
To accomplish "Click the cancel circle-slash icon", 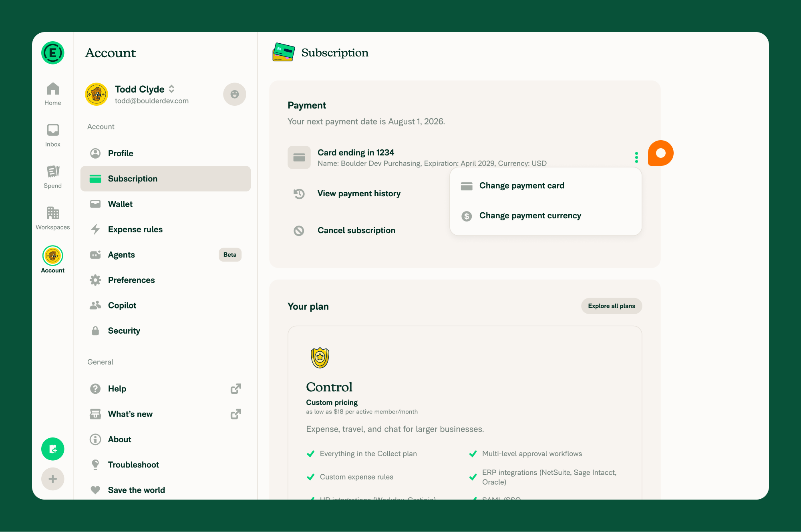I will point(299,231).
